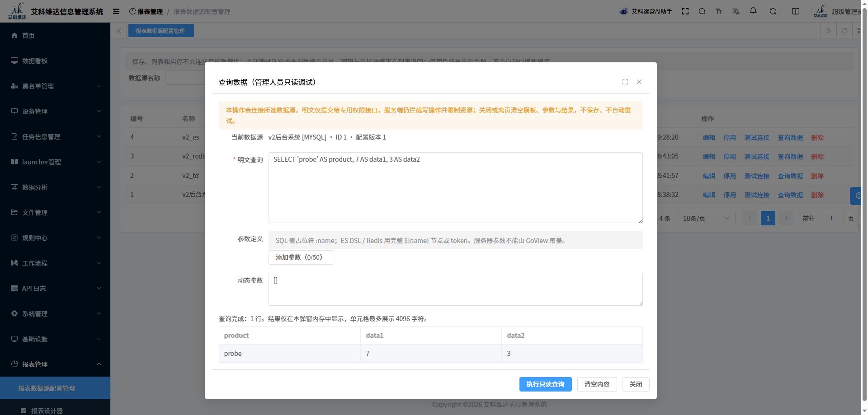Screen dimensions: 868x415
Task: Click the 清空内容 button
Action: [597, 384]
